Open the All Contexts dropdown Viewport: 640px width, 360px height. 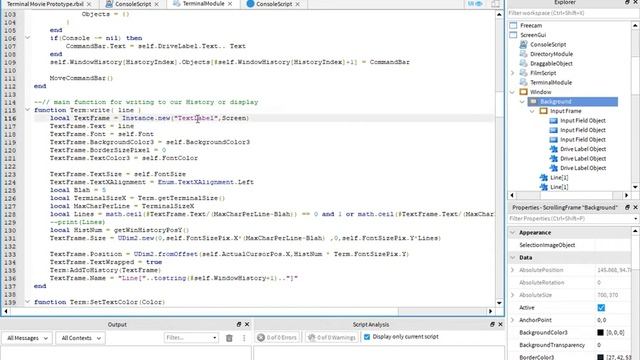pyautogui.click(x=80, y=338)
